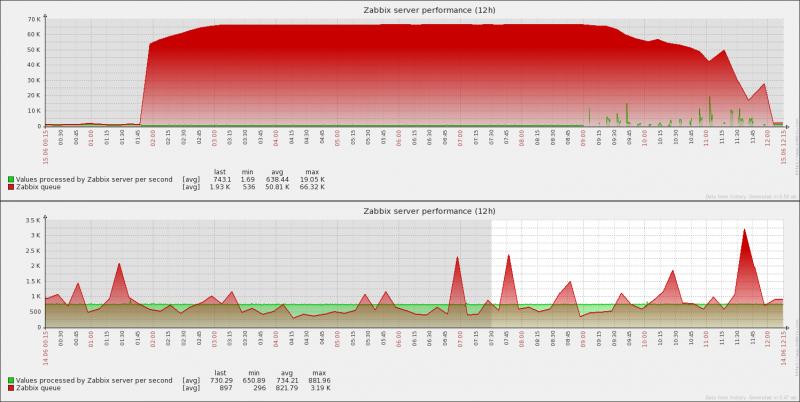Click the '14.06 00:15' start date label
The image size is (800, 402).
(x=45, y=347)
